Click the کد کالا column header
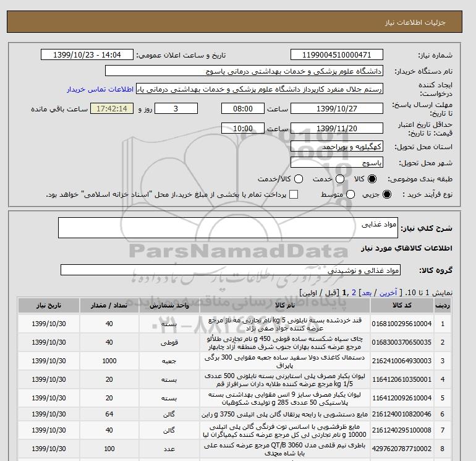 402,306
